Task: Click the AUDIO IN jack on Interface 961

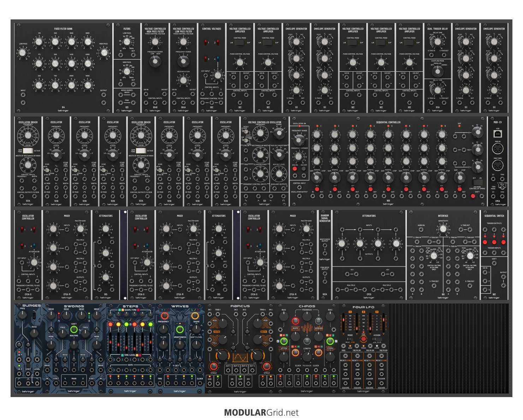Action: coord(421,230)
